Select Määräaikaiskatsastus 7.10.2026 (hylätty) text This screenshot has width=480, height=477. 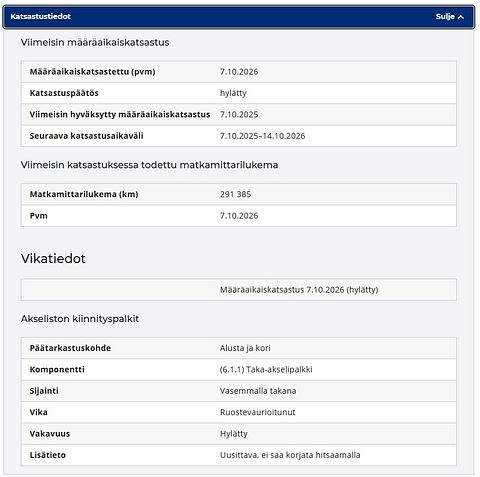click(299, 289)
